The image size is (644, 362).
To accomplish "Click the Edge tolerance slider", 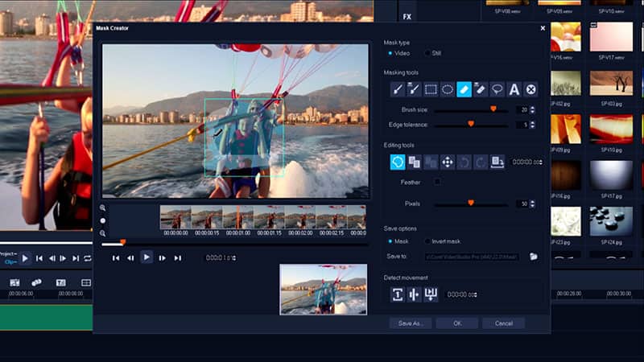I will click(471, 125).
